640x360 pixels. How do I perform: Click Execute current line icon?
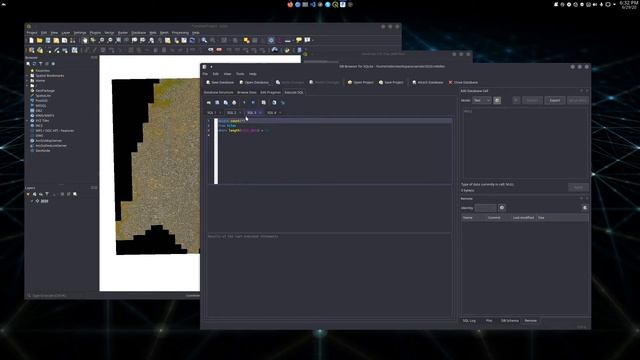253,102
